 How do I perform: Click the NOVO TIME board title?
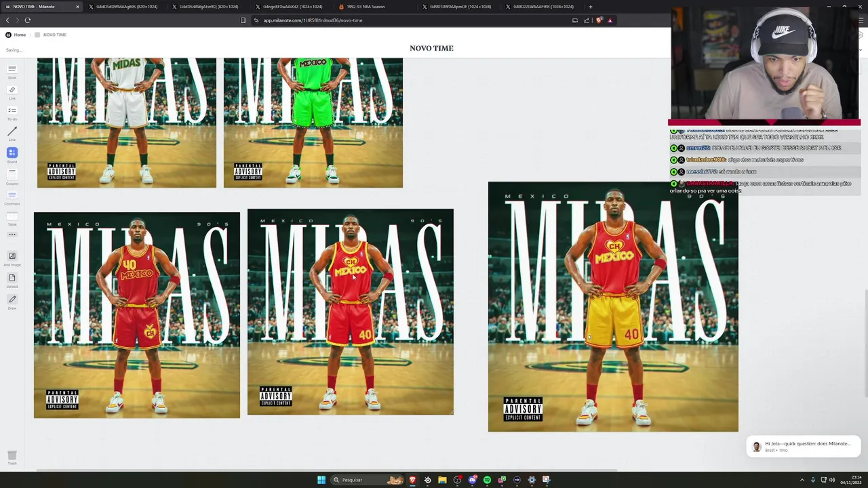click(431, 48)
